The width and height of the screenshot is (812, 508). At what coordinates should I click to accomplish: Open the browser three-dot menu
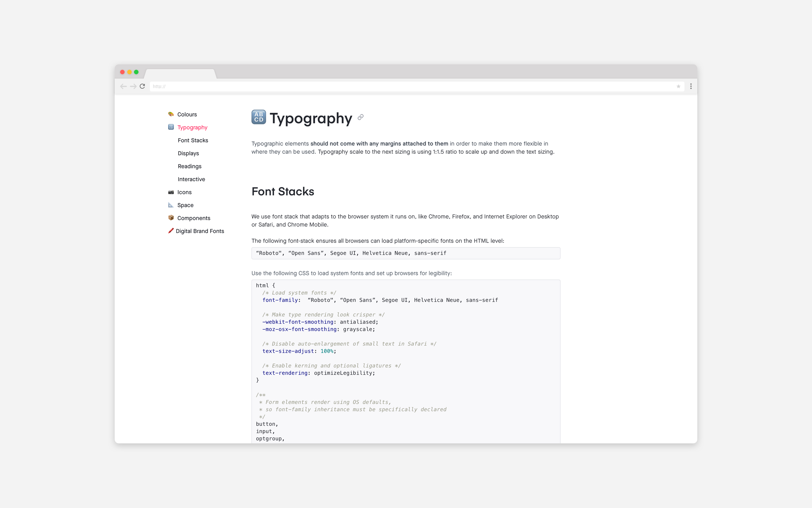coord(690,86)
